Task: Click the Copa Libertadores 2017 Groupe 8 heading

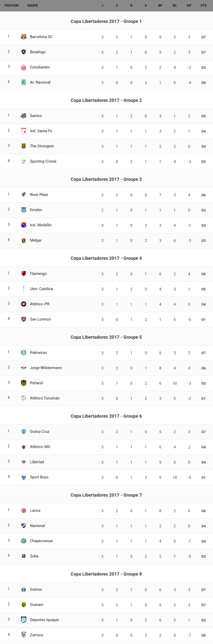Action: click(106, 574)
